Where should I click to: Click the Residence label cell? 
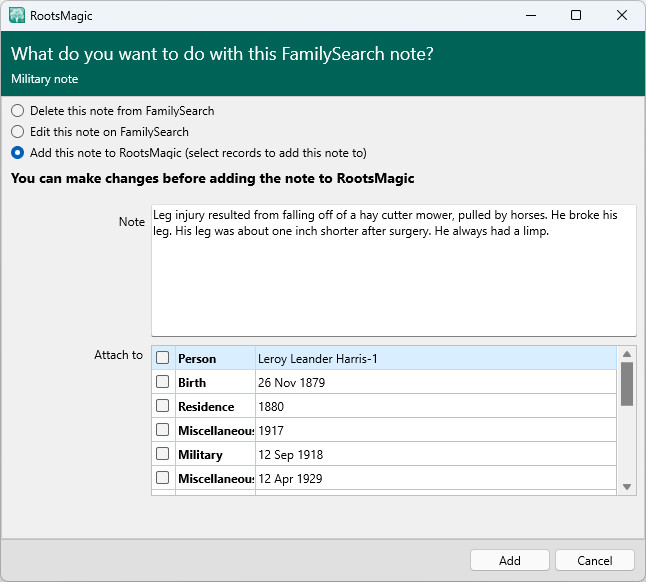215,406
